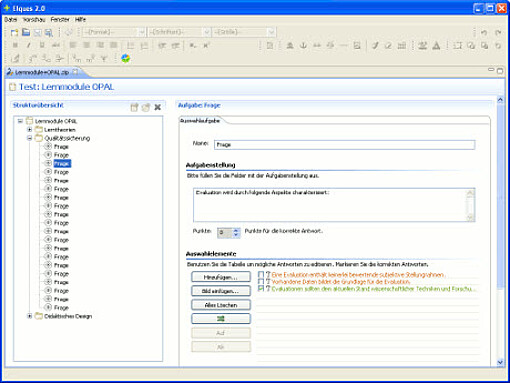Close the Lernmodule+OPAL.zip editor tab
Viewport: 510px width, 383px height.
point(76,71)
